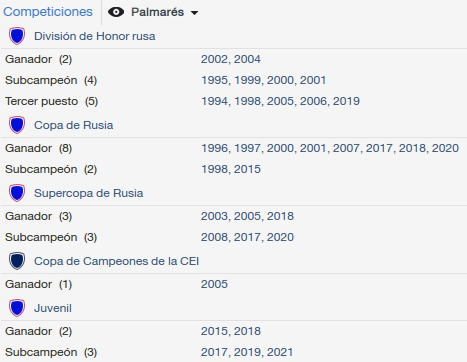
Task: Expand the Palmarés dropdown arrow
Action: coord(194,13)
